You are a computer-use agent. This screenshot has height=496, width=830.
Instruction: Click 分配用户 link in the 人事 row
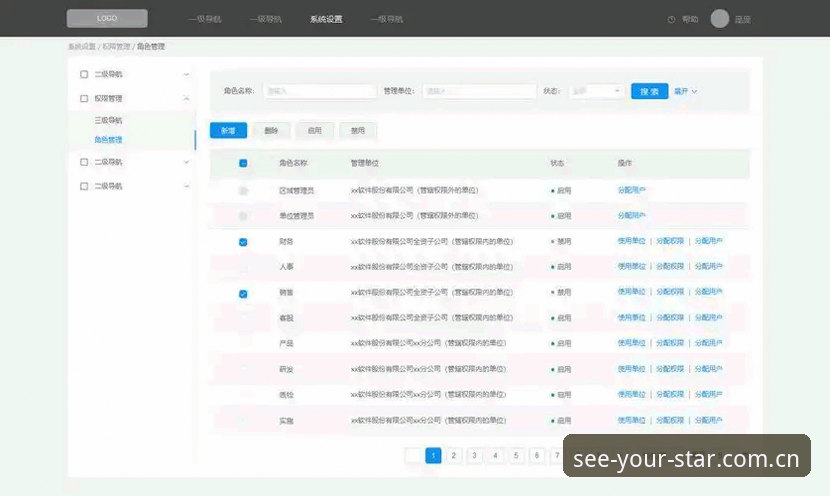[x=708, y=266]
